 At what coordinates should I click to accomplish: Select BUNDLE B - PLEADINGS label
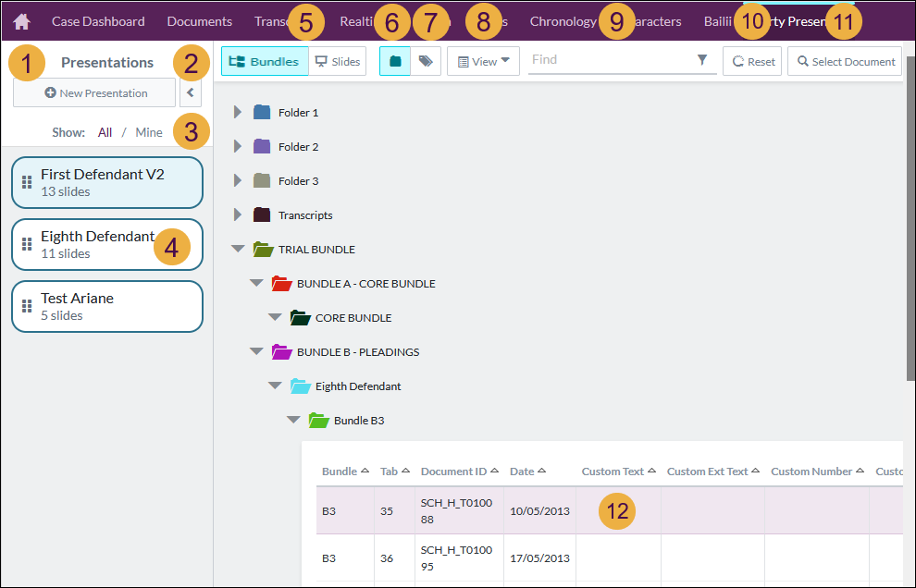[358, 352]
